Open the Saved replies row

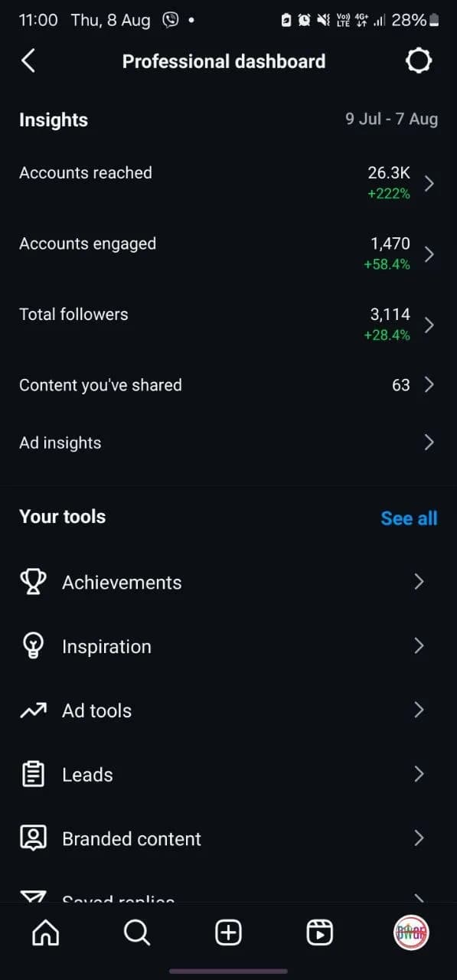(x=228, y=897)
